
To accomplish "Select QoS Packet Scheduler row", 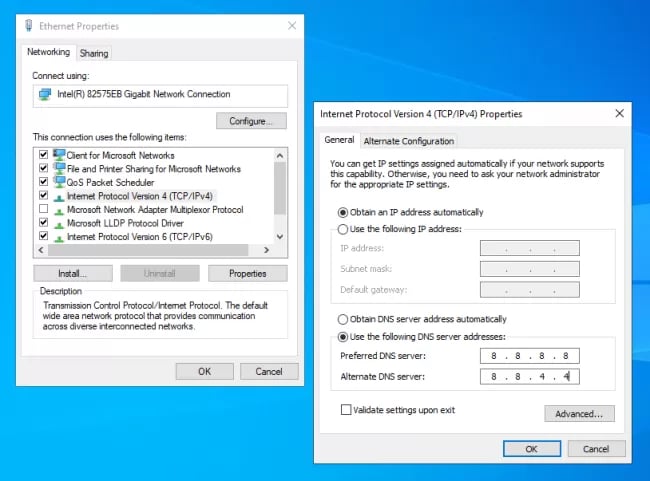I will click(x=110, y=182).
